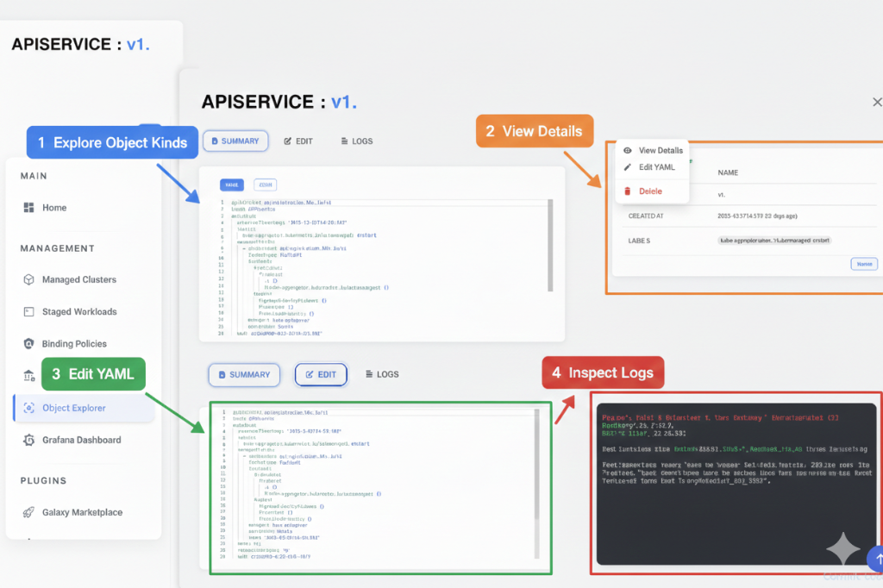The image size is (883, 588).
Task: Select the Managed Clusters icon
Action: click(29, 279)
